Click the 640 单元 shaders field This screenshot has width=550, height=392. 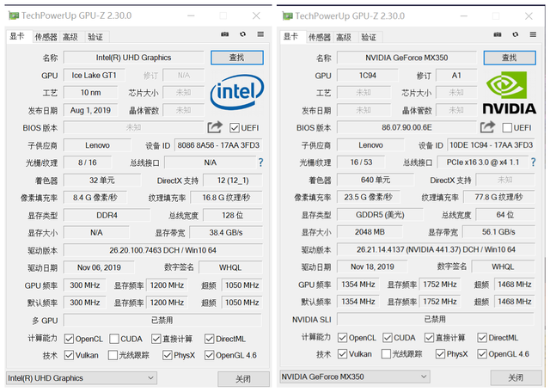376,180
